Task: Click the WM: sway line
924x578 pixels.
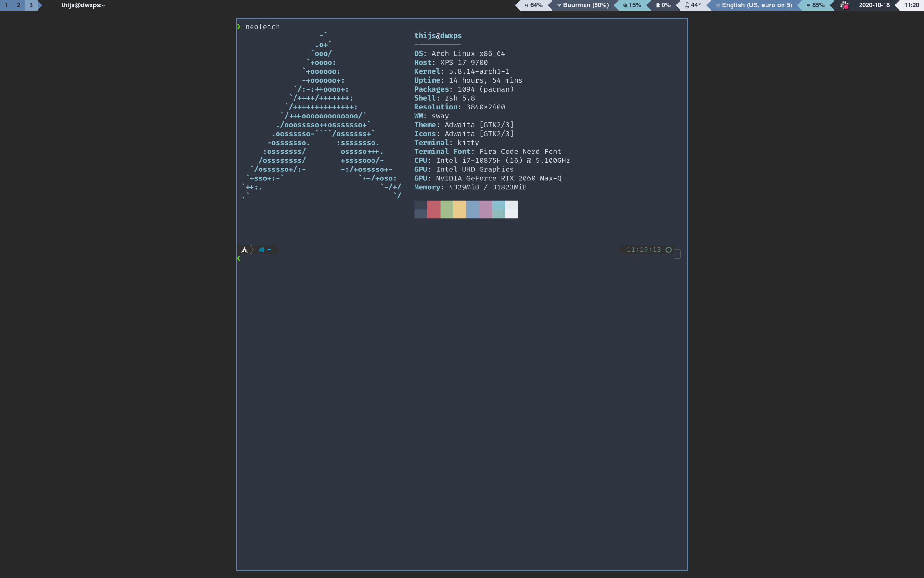Action: pyautogui.click(x=432, y=116)
